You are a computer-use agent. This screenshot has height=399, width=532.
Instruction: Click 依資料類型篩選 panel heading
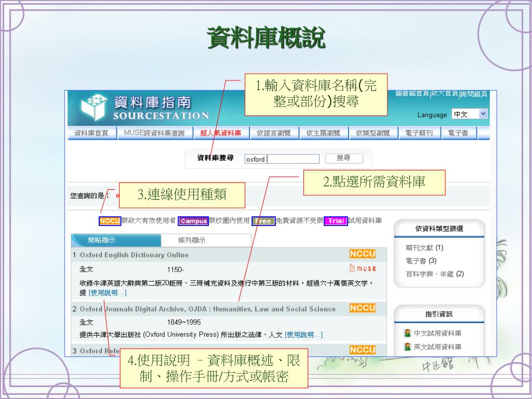click(439, 229)
